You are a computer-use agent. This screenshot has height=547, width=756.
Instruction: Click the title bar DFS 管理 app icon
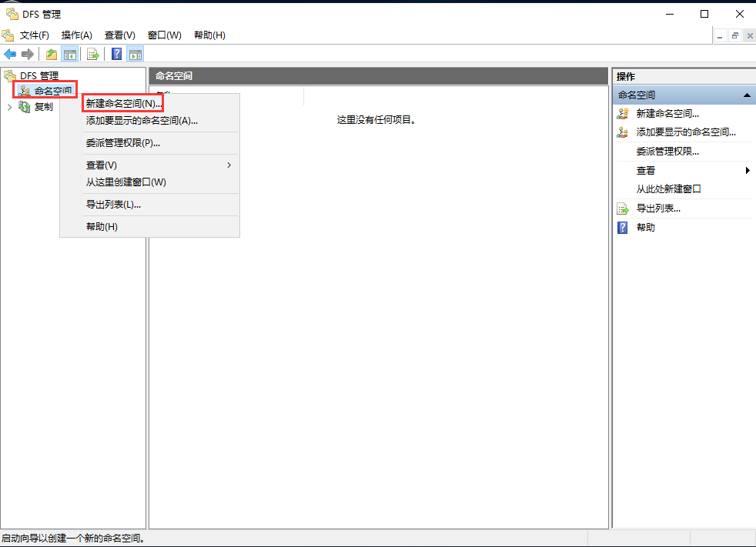point(12,14)
